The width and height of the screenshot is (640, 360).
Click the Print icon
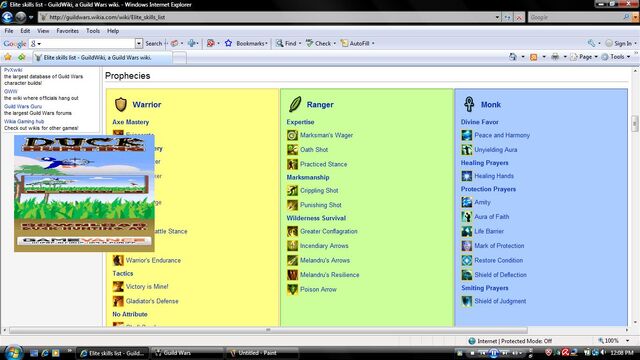[x=555, y=57]
